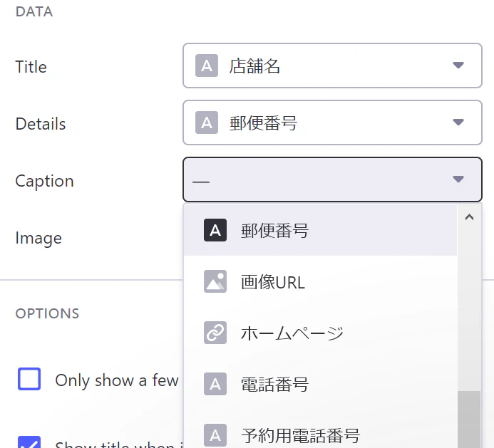Click the Image label
The height and width of the screenshot is (448, 494).
point(38,239)
